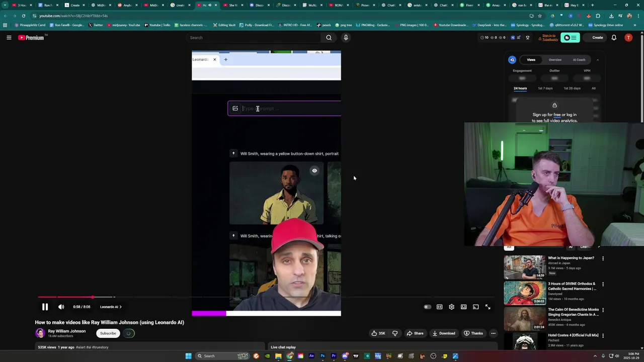Select the 24 hours range tab
The image size is (644, 362).
click(x=520, y=88)
